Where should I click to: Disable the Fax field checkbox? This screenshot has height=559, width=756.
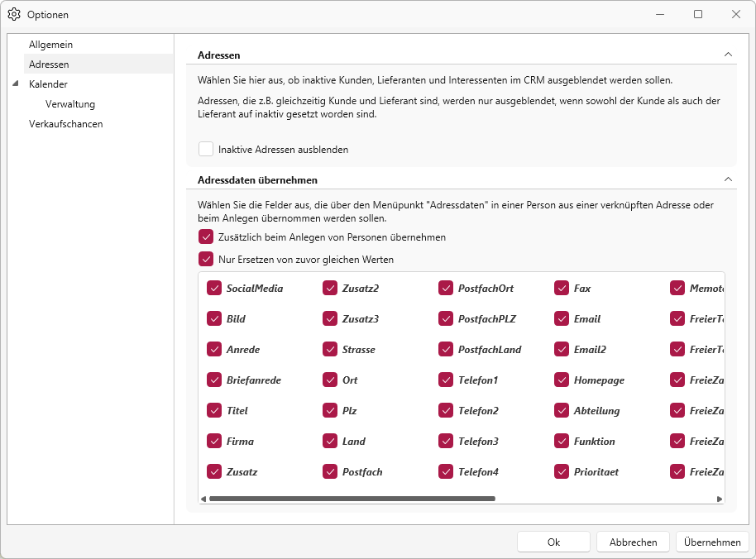(x=562, y=288)
